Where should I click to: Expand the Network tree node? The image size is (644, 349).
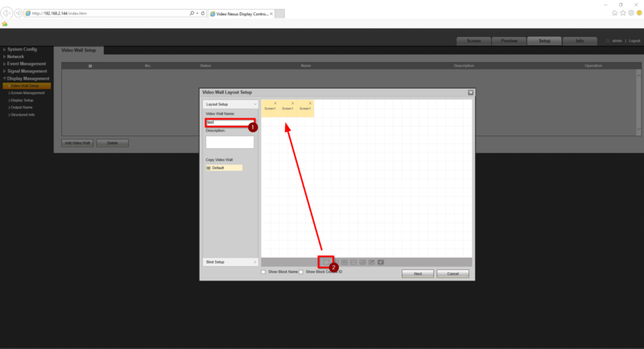tap(4, 56)
